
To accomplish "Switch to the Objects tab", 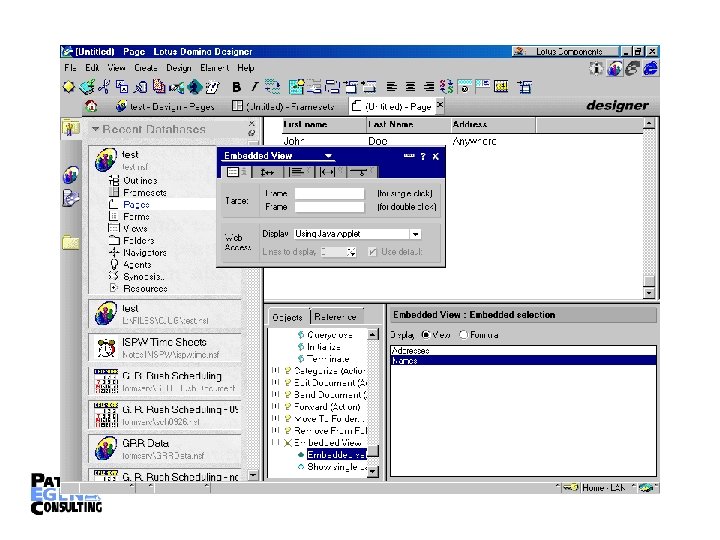I will click(x=287, y=317).
